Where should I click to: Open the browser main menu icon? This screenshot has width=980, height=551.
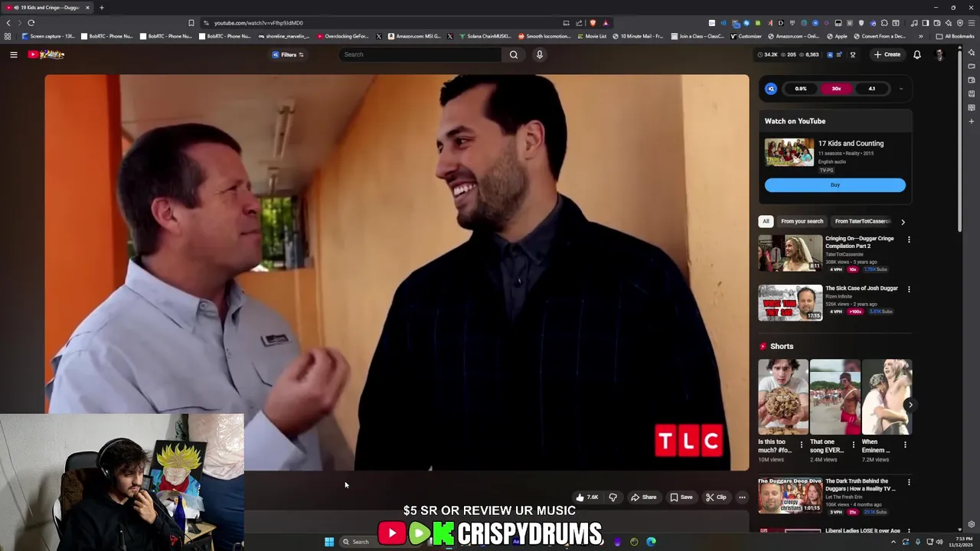[972, 23]
